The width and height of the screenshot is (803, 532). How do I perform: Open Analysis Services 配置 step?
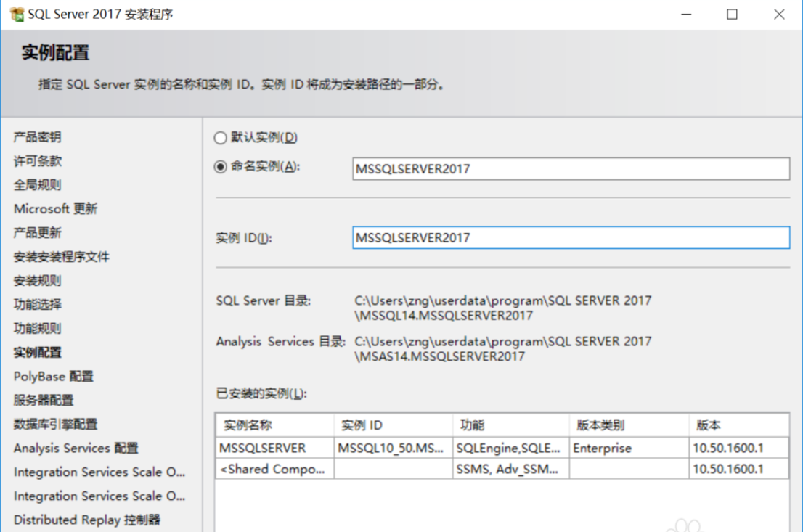(x=76, y=449)
